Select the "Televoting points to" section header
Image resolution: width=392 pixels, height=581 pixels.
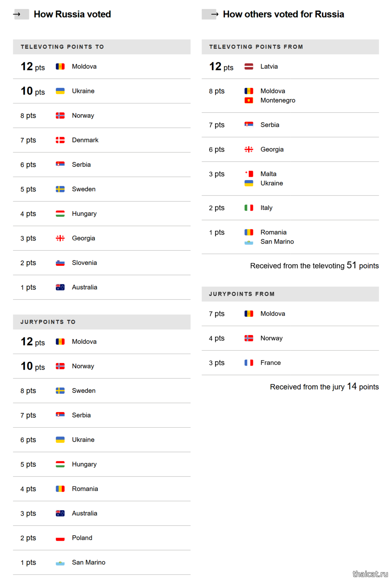pos(62,47)
